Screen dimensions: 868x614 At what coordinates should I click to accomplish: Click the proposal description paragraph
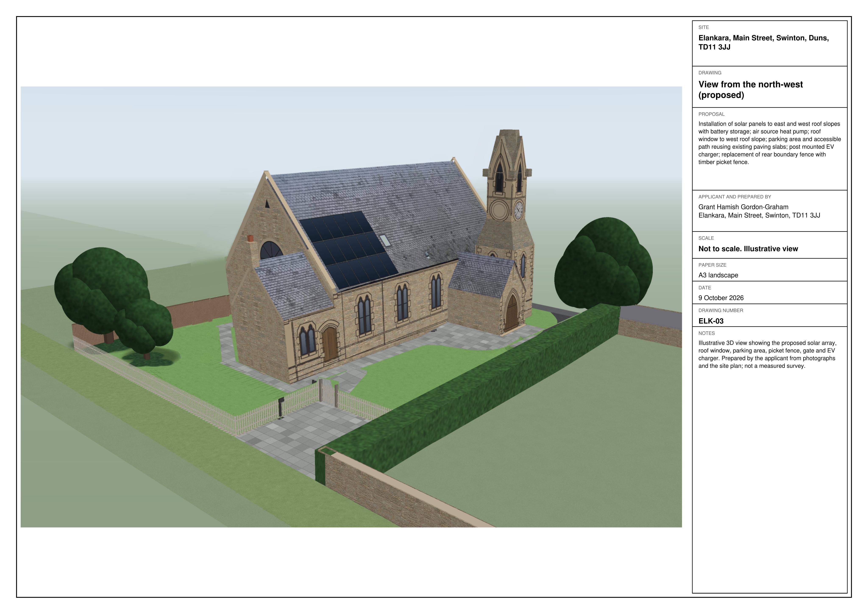(x=769, y=143)
